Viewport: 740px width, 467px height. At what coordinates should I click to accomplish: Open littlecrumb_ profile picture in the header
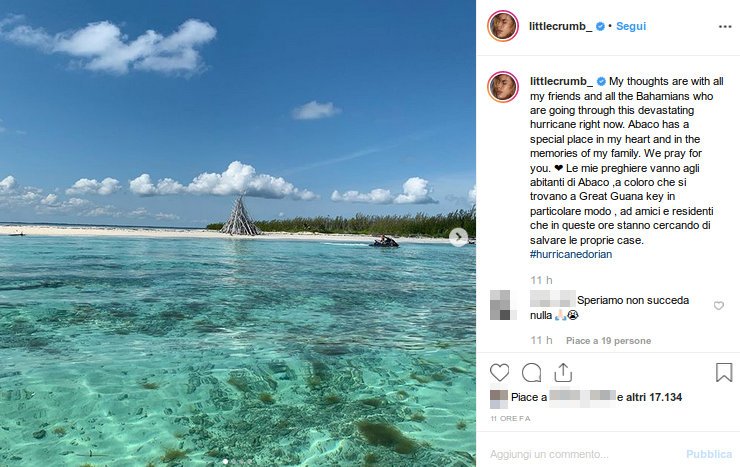503,26
